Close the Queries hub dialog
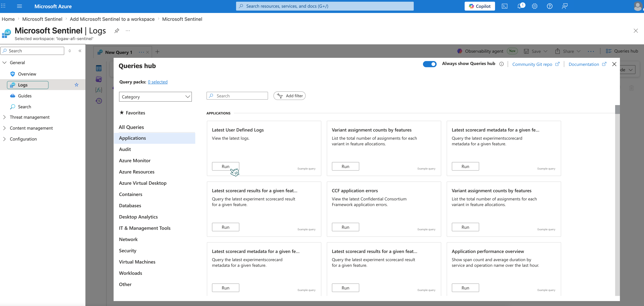 [614, 64]
